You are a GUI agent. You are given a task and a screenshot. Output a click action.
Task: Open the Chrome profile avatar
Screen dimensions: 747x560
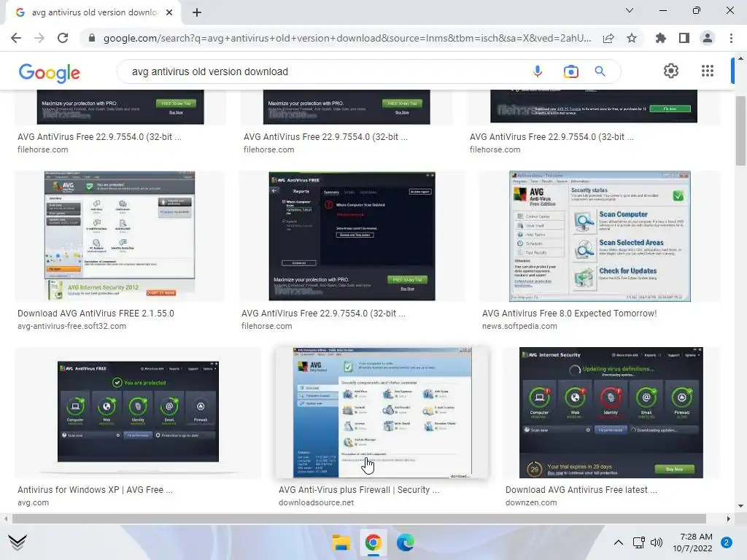[708, 38]
